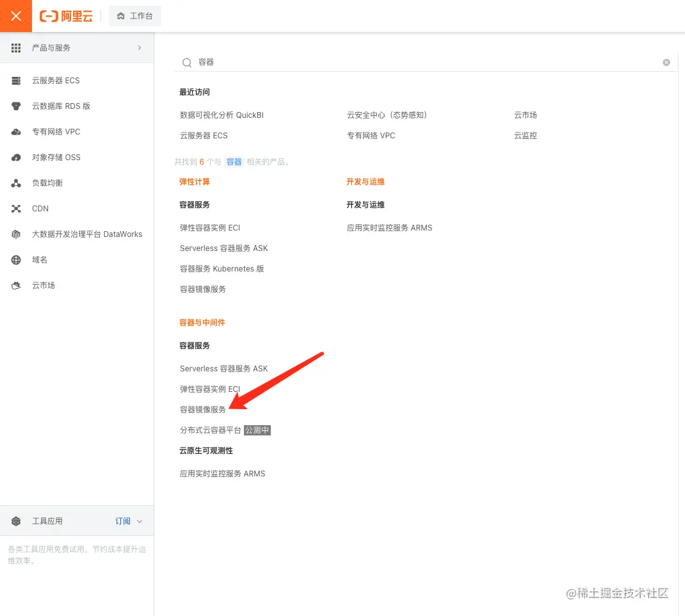
Task: Click the 负载均衡 icon
Action: (16, 183)
